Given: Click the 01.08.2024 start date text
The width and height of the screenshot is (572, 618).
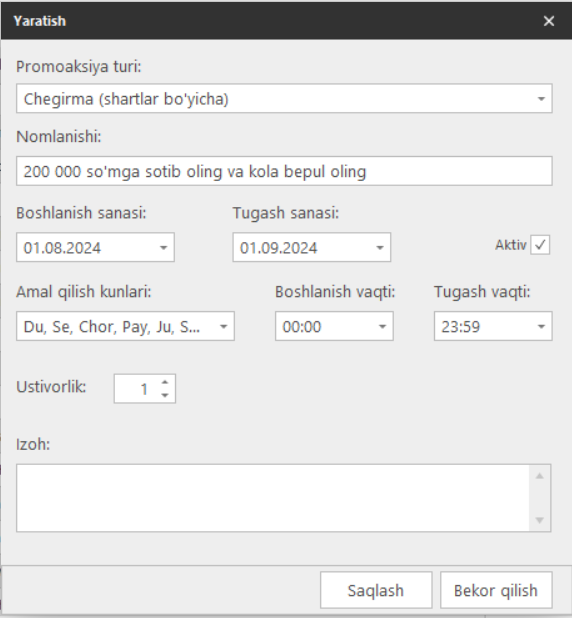Looking at the screenshot, I should click(62, 248).
